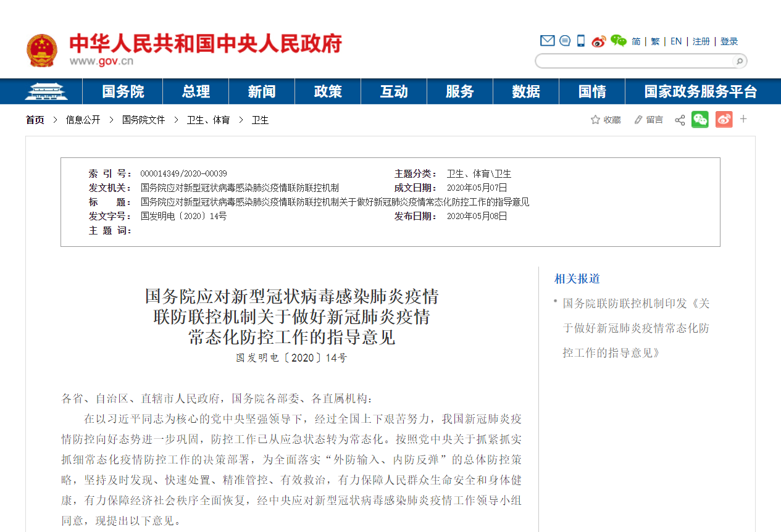781x532 pixels.
Task: Open 互动 navigation tab
Action: tap(394, 92)
